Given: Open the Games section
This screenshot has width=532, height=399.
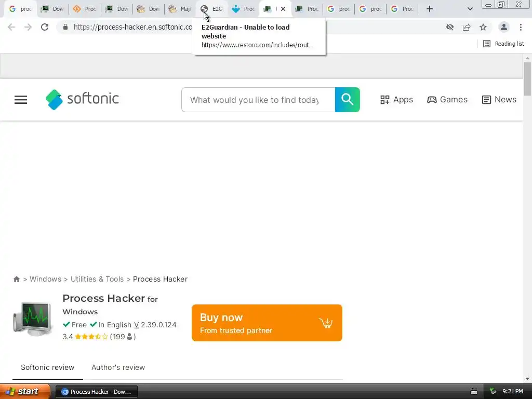Looking at the screenshot, I should tap(447, 100).
